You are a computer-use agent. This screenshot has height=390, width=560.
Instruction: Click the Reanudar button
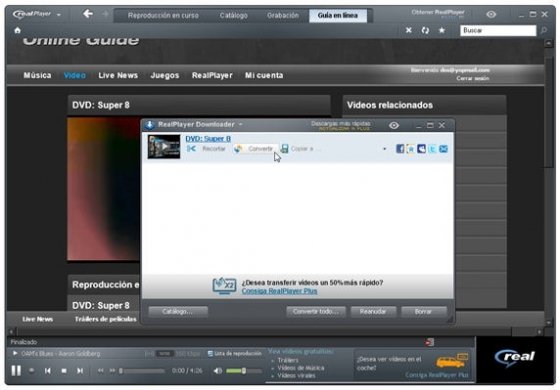373,312
